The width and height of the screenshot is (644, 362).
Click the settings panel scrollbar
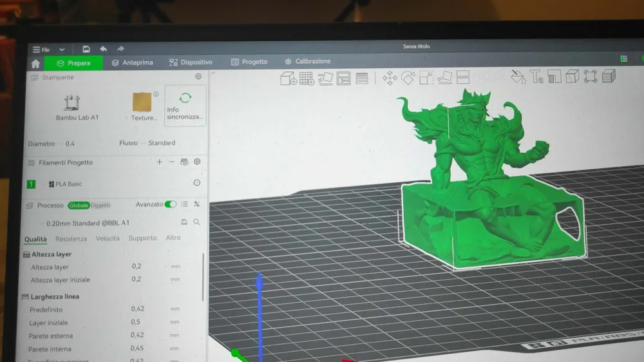click(204, 277)
